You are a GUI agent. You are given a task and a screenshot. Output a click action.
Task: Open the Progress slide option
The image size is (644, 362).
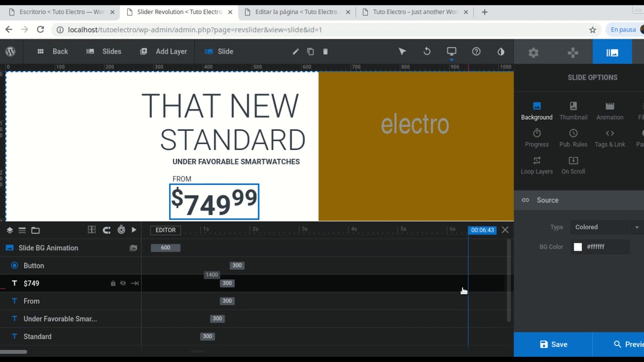tap(537, 138)
